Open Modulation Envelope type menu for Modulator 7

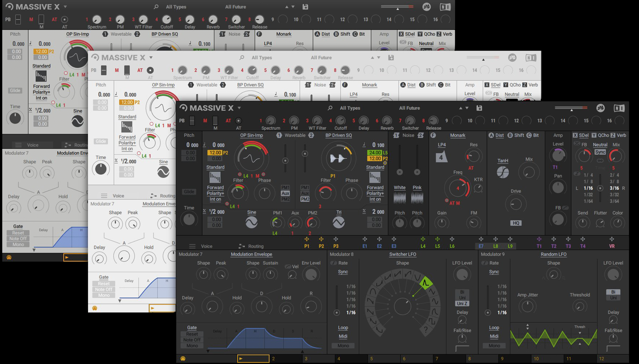tap(251, 254)
